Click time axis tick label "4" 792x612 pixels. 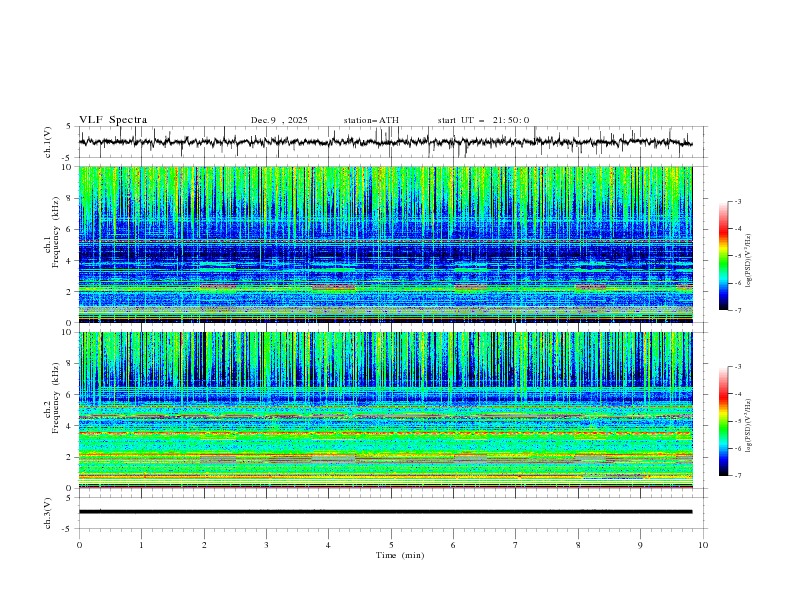[328, 545]
